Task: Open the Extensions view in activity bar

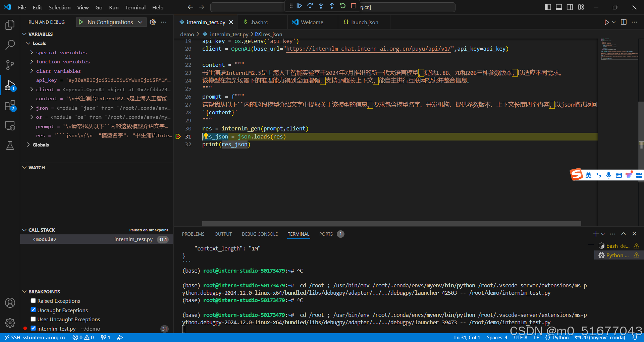Action: point(10,106)
